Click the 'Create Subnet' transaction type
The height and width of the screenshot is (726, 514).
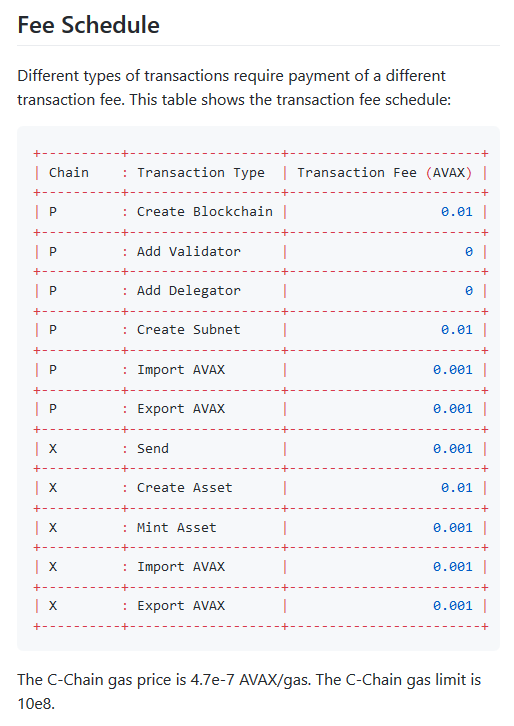click(x=188, y=330)
